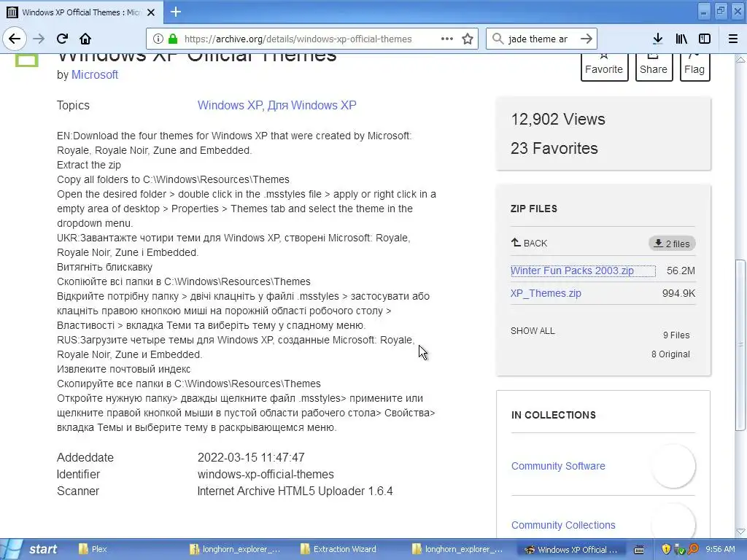Screen dimensions: 747x560
Task: Click BACK in the ZIP FILES panel
Action: [x=529, y=244]
